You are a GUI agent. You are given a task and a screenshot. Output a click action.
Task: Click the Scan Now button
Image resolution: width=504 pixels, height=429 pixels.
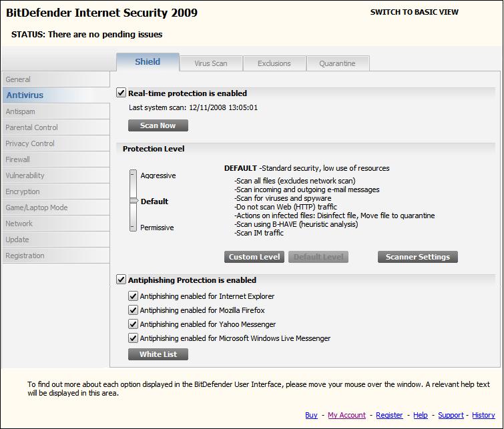158,125
